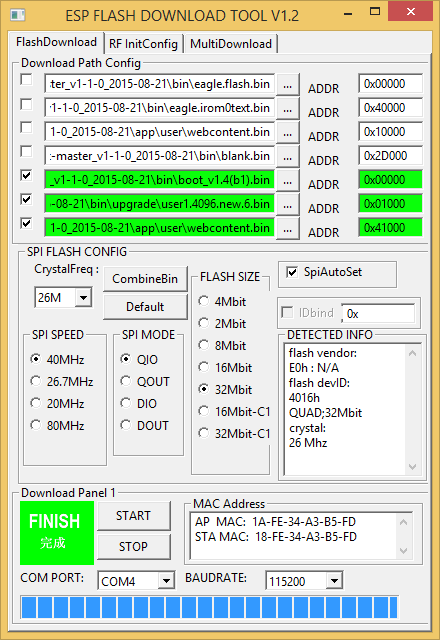The image size is (440, 640).
Task: Click the blue download progress bar
Action: point(209,607)
